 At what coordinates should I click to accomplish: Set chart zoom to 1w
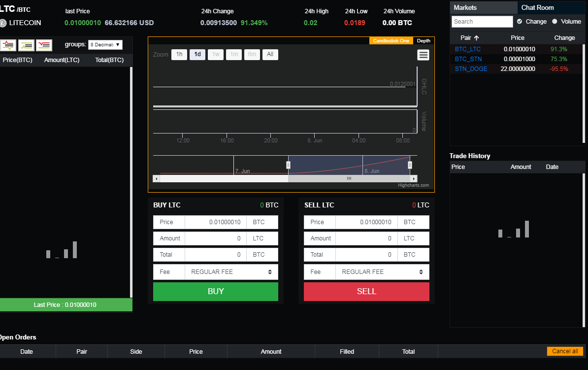point(216,54)
